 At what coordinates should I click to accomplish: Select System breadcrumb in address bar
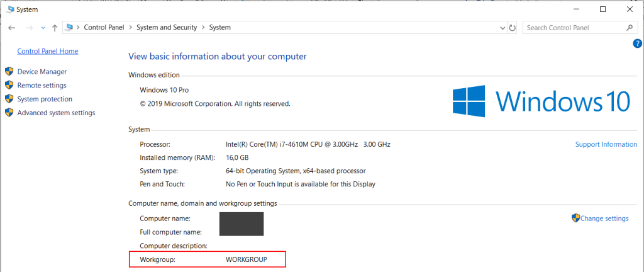click(219, 28)
